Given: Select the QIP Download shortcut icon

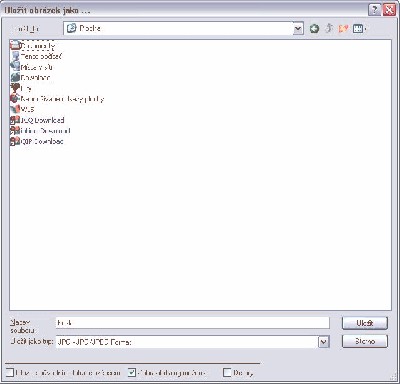Looking at the screenshot, I should tap(15, 141).
